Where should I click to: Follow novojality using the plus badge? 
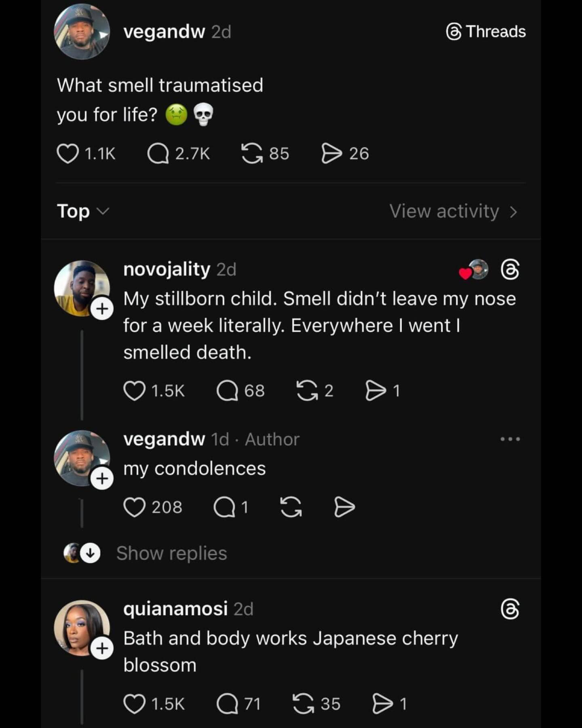point(102,309)
